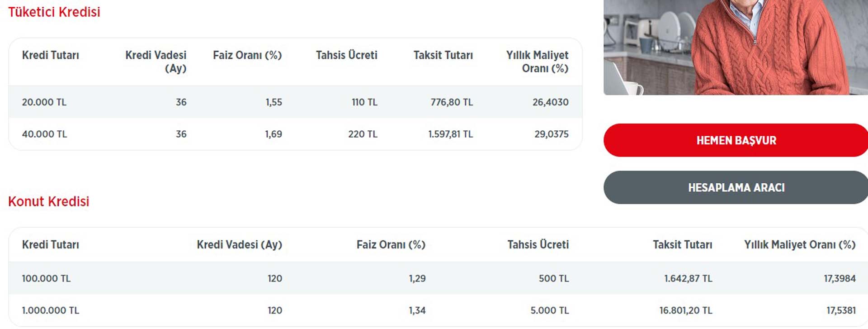Select the 776,80 TL installment value
Screen dimensions: 868x329
point(452,102)
